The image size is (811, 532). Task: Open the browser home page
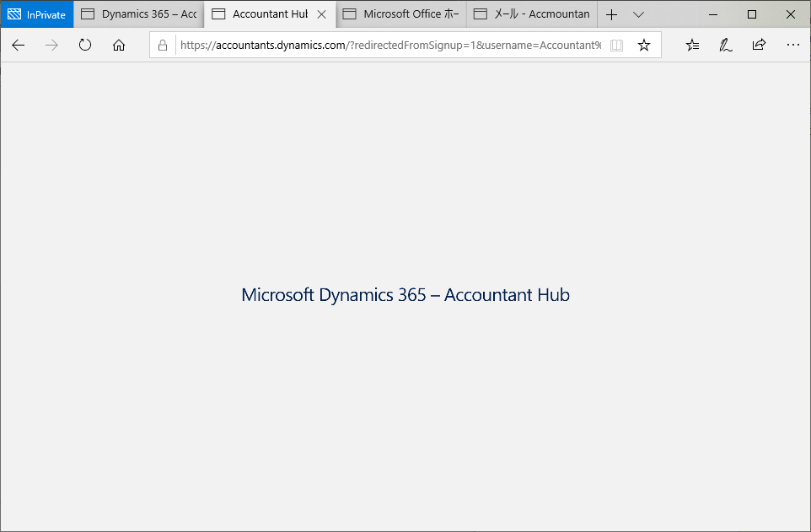(x=119, y=46)
